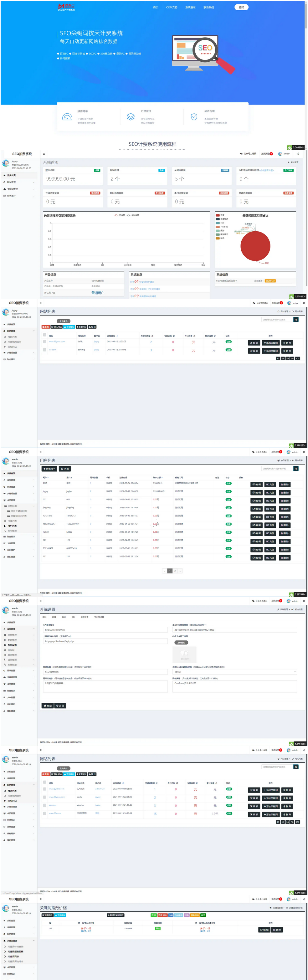
Task: Switch to the 微信设置 tab
Action: (x=85, y=617)
